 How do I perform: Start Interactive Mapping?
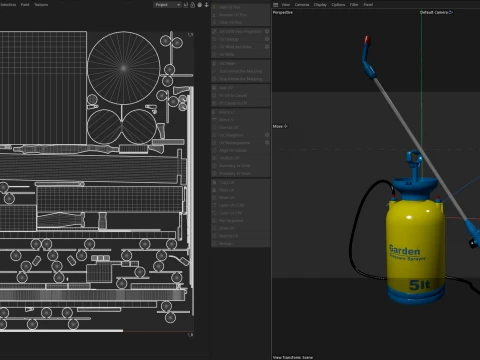coord(240,71)
